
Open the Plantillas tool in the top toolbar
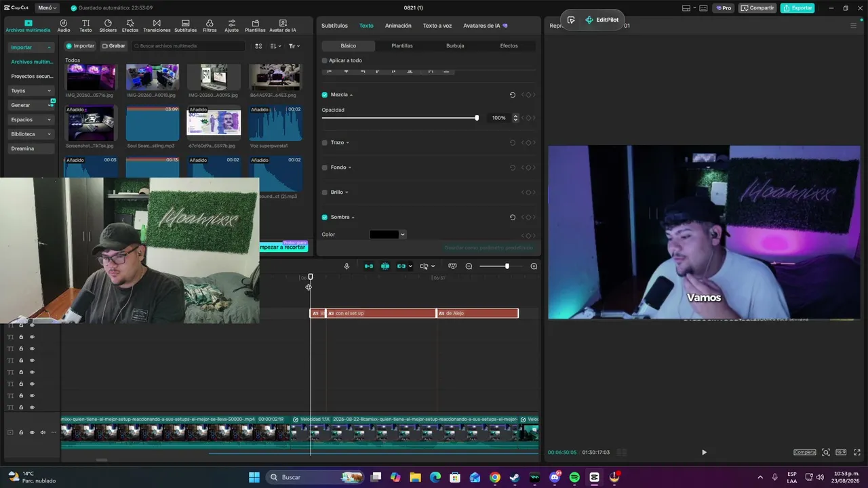click(255, 26)
